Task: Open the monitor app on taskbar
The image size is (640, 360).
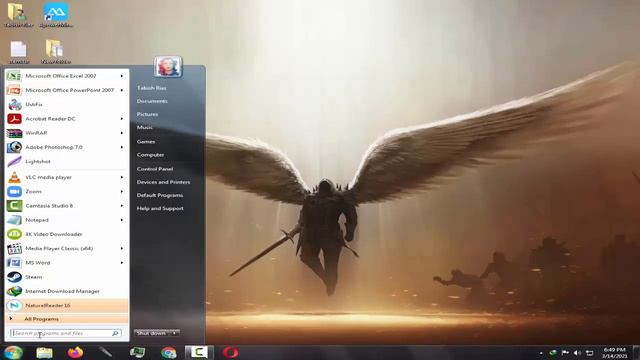Action: click(137, 352)
